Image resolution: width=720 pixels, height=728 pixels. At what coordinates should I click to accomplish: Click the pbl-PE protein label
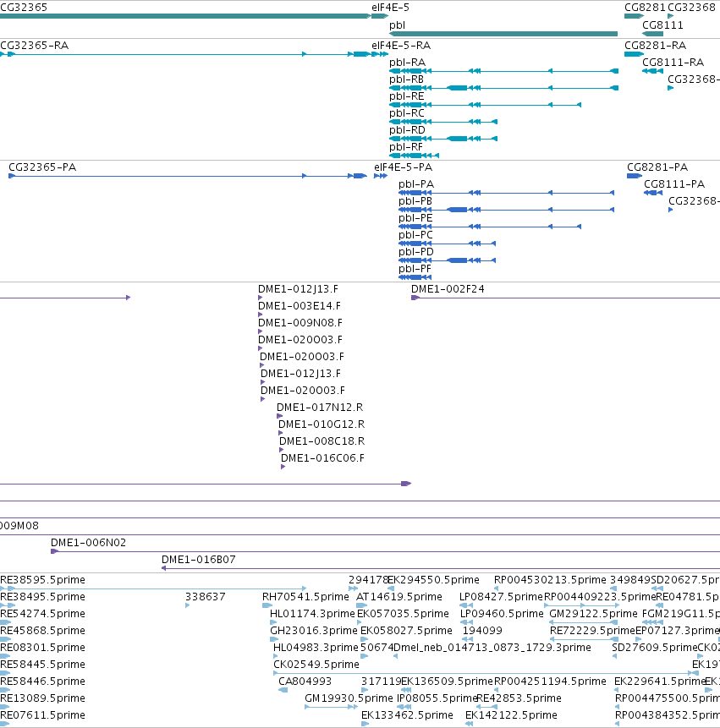coord(415,218)
